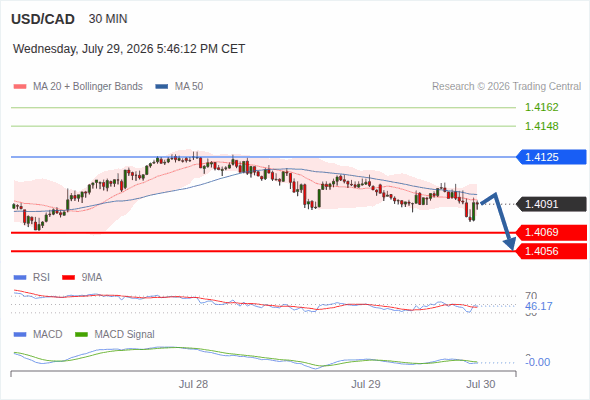The image size is (590, 400).
Task: Select the 9MA red legend marker
Action: 68,278
